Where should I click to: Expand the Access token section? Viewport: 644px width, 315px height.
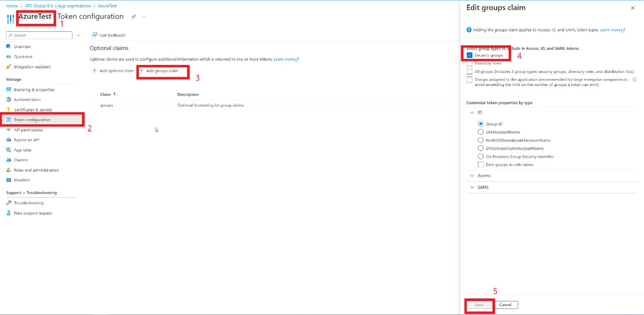472,176
